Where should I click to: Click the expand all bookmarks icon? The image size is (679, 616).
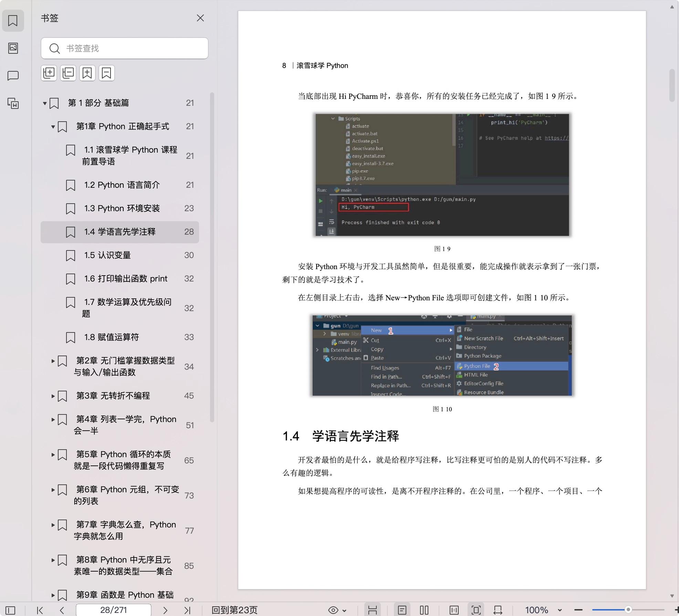pyautogui.click(x=49, y=73)
